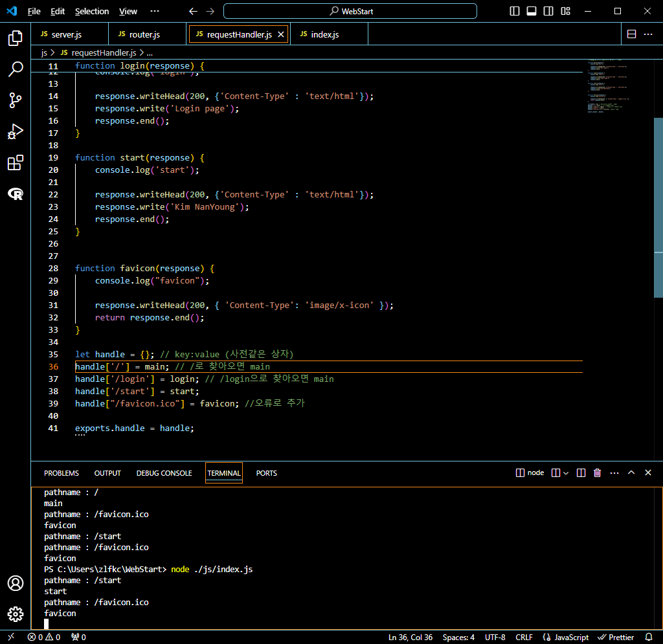Open the remote window indicator

point(11,637)
